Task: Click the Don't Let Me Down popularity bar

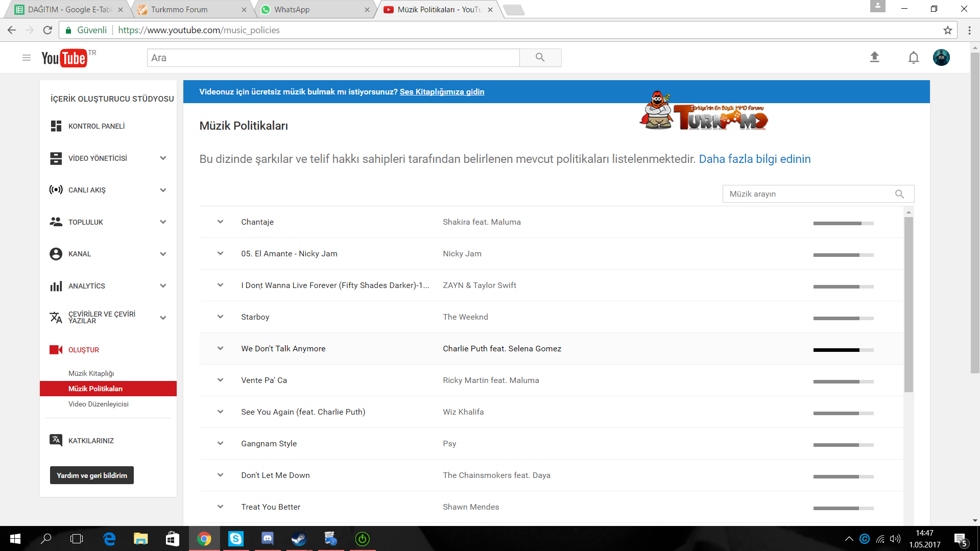Action: 843,476
